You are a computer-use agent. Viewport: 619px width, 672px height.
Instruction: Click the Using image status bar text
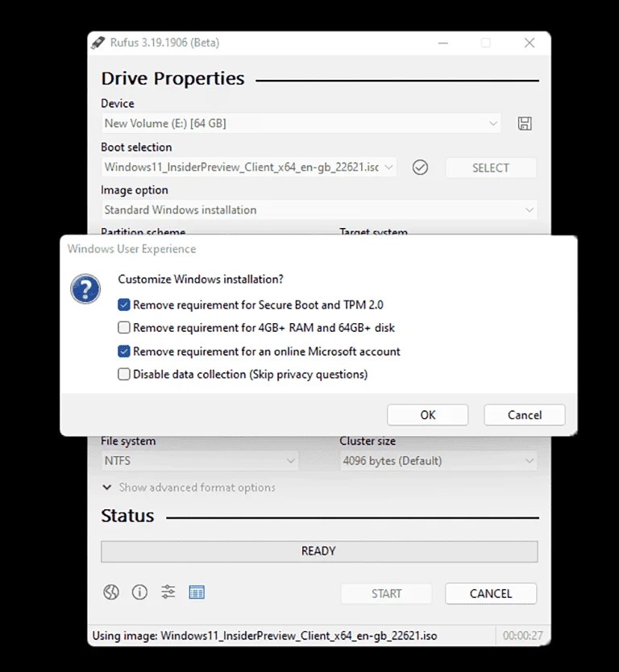point(264,636)
